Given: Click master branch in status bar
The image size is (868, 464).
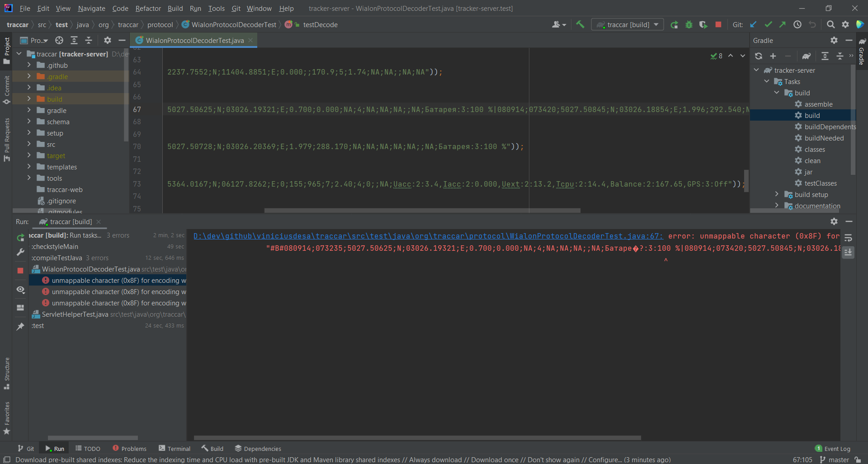Looking at the screenshot, I should (834, 459).
